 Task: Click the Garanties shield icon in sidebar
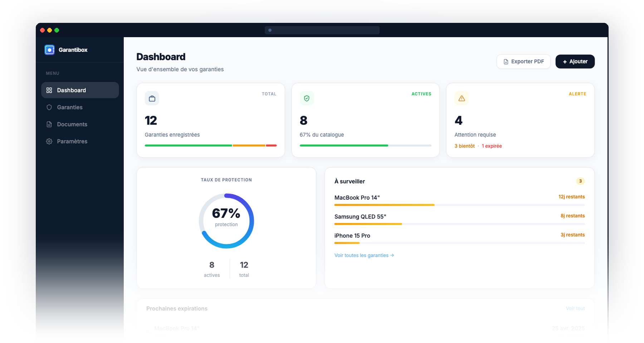[49, 107]
